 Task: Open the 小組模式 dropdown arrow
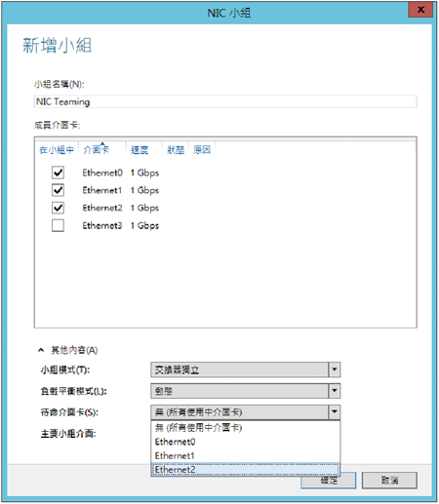(335, 369)
